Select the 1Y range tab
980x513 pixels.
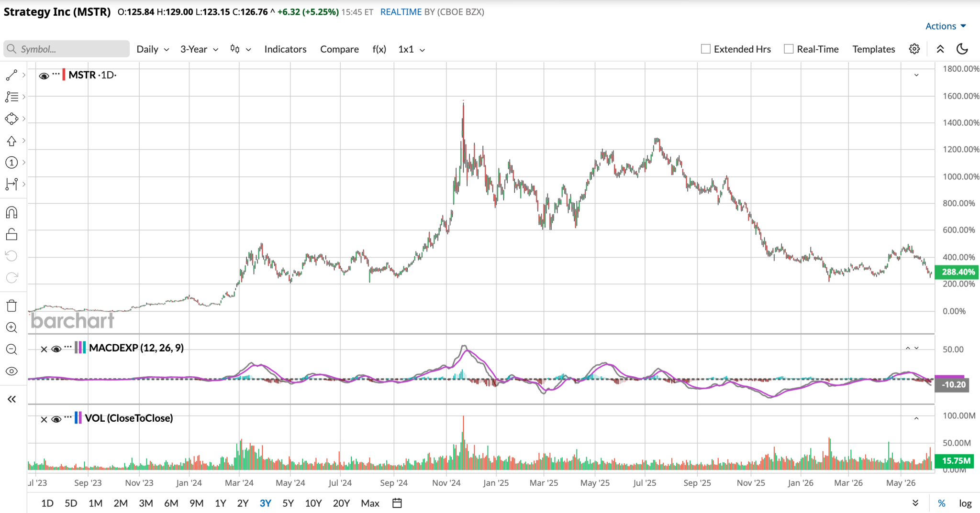coord(220,503)
